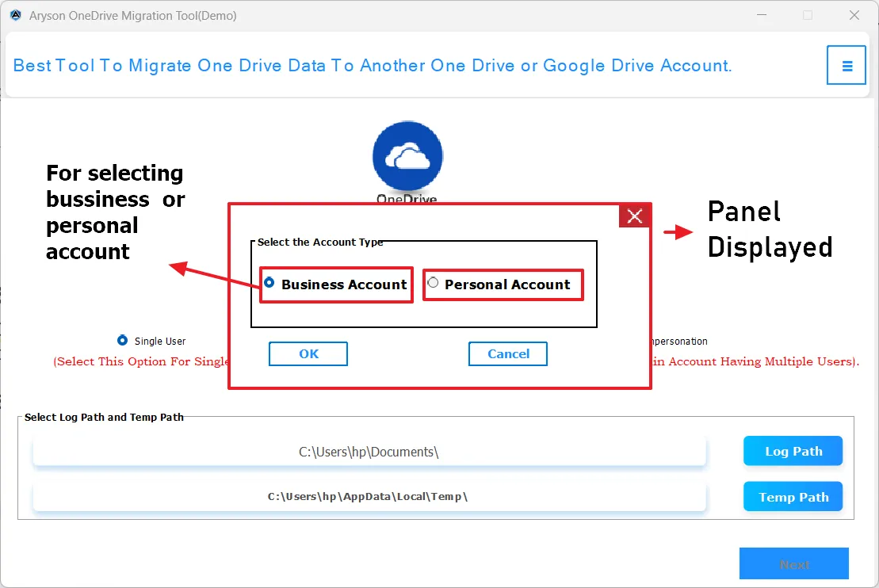This screenshot has width=879, height=588.
Task: Click the Aryson logo in the title bar
Action: pos(17,14)
